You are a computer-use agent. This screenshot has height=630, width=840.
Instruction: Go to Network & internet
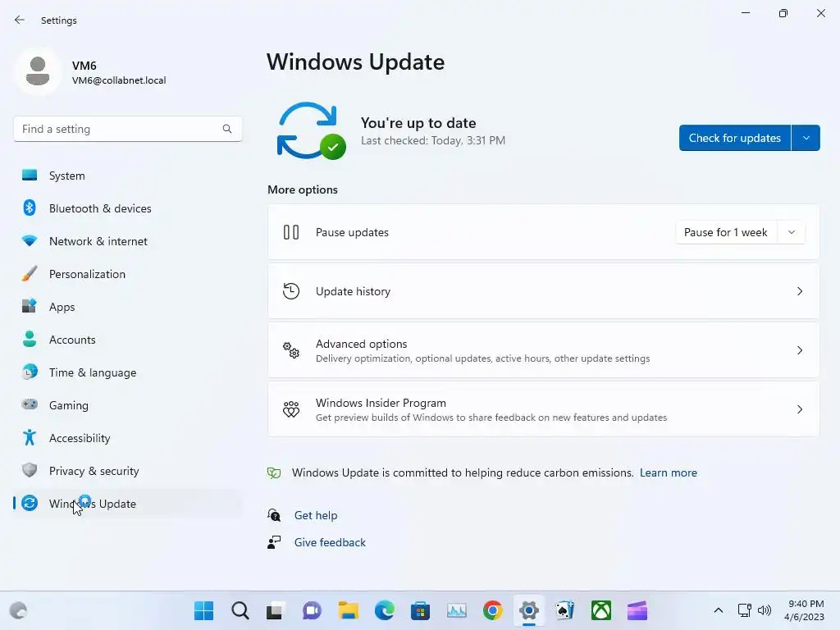coord(127,241)
